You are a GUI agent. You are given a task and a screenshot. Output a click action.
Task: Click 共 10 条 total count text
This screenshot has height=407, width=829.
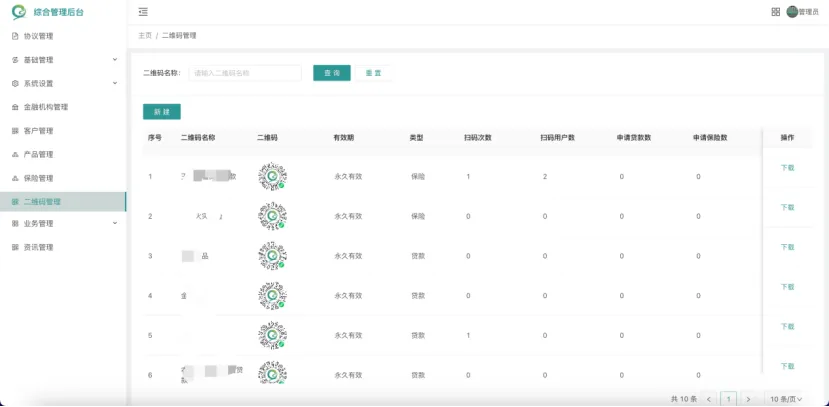point(684,399)
